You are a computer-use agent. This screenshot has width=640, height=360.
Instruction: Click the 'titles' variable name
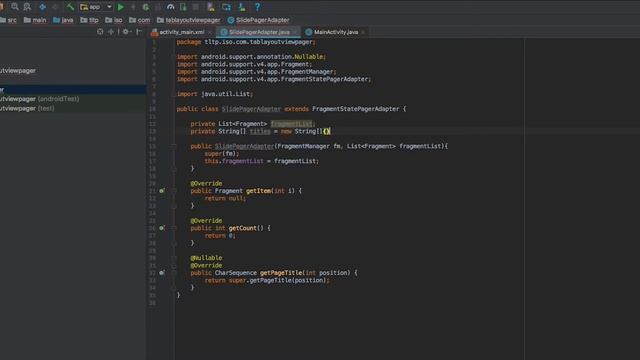tap(260, 131)
